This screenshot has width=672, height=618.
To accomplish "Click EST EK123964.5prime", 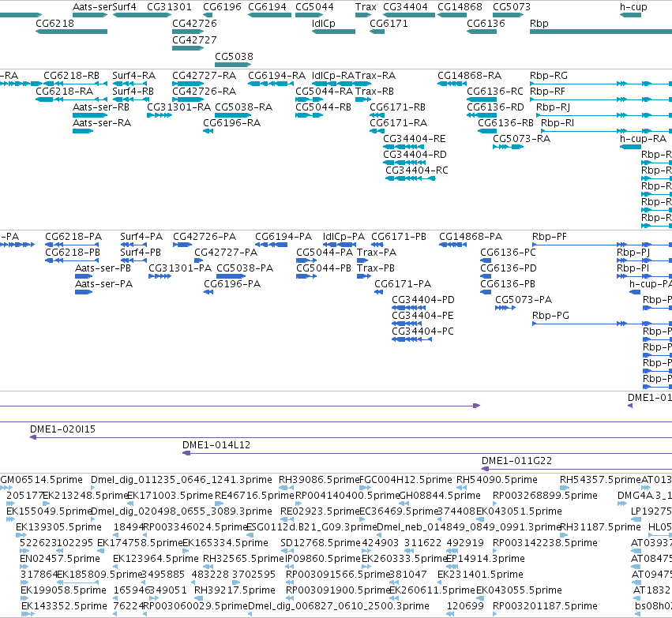I will click(x=115, y=567).
